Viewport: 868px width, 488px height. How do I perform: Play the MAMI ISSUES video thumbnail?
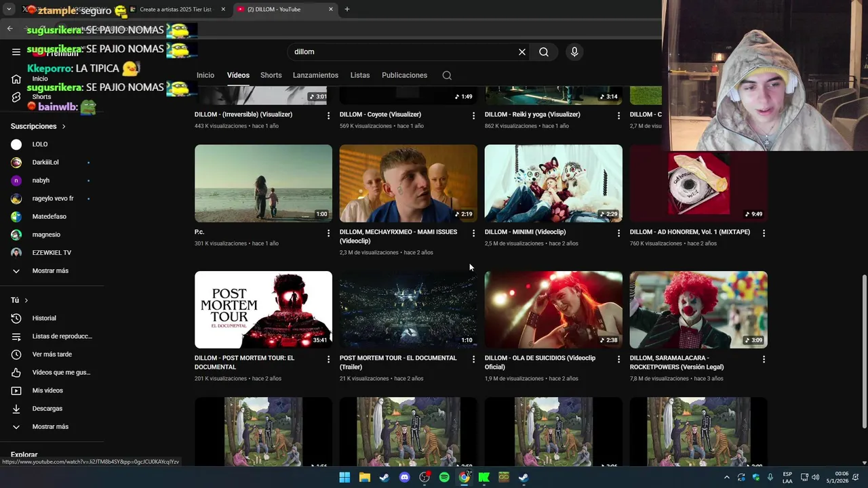[x=408, y=183]
